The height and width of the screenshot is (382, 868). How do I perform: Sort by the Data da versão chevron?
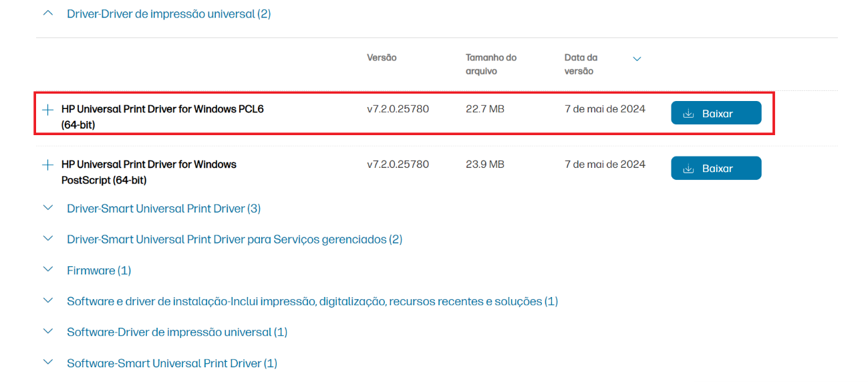point(637,59)
